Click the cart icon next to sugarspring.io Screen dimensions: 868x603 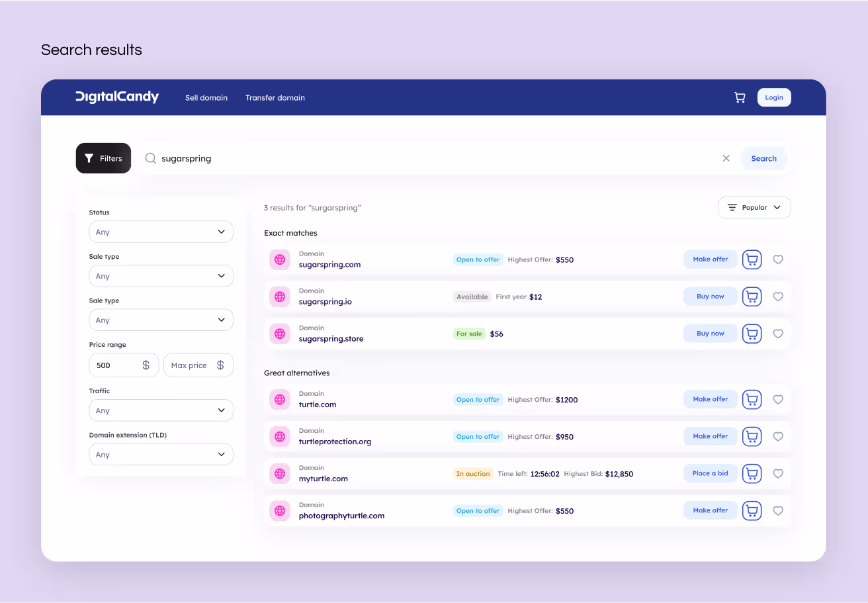(752, 297)
